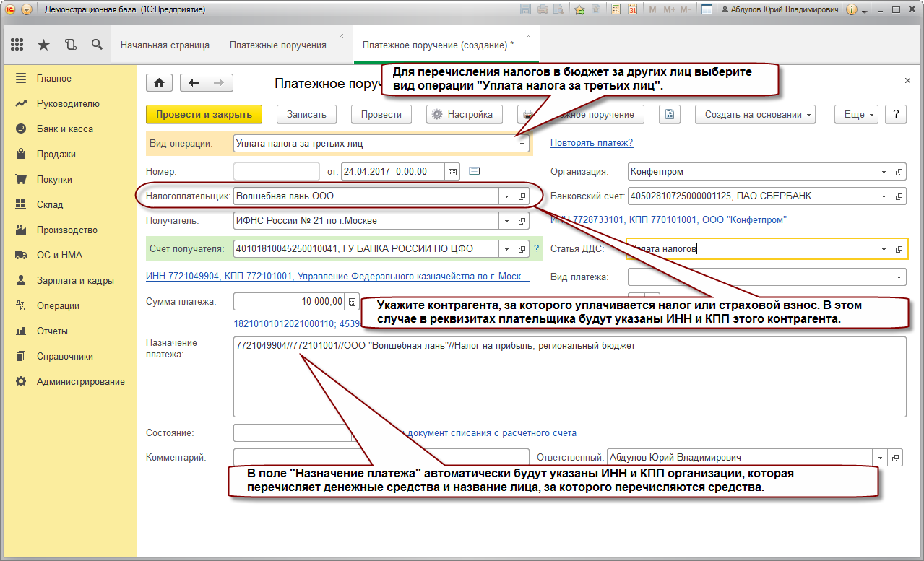Open Создать на основании menu
Viewport: 924px width, 561px height.
click(x=756, y=114)
